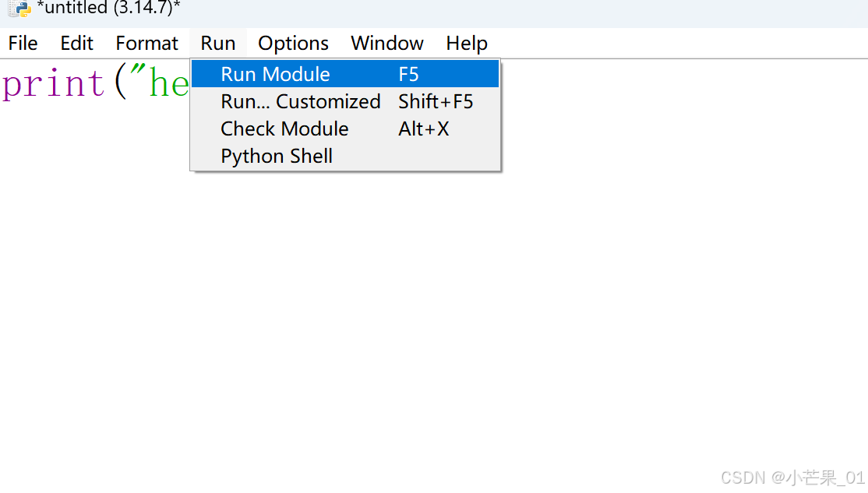Open the File menu
The height and width of the screenshot is (493, 868).
click(x=23, y=43)
